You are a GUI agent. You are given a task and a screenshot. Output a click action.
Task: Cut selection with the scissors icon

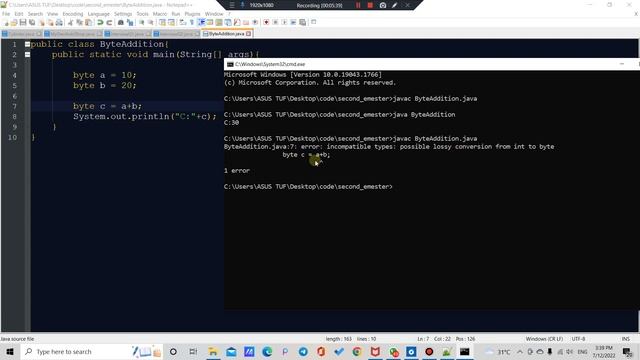pos(70,22)
